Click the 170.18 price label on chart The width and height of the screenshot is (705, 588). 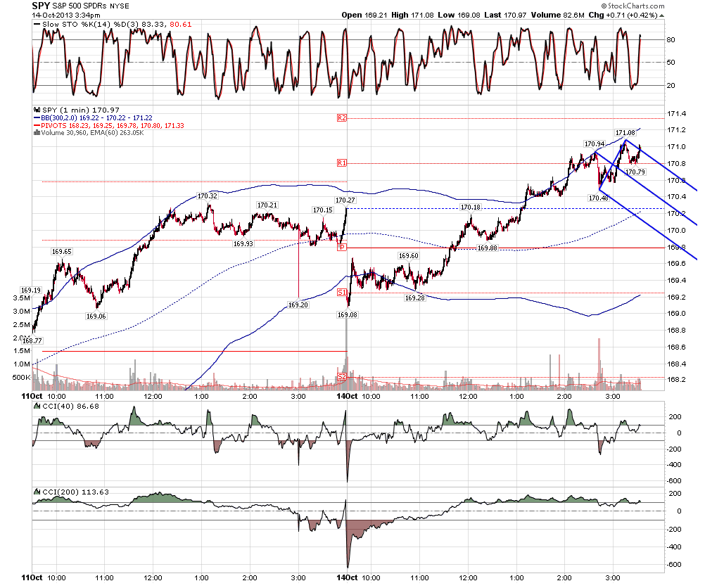pyautogui.click(x=470, y=207)
